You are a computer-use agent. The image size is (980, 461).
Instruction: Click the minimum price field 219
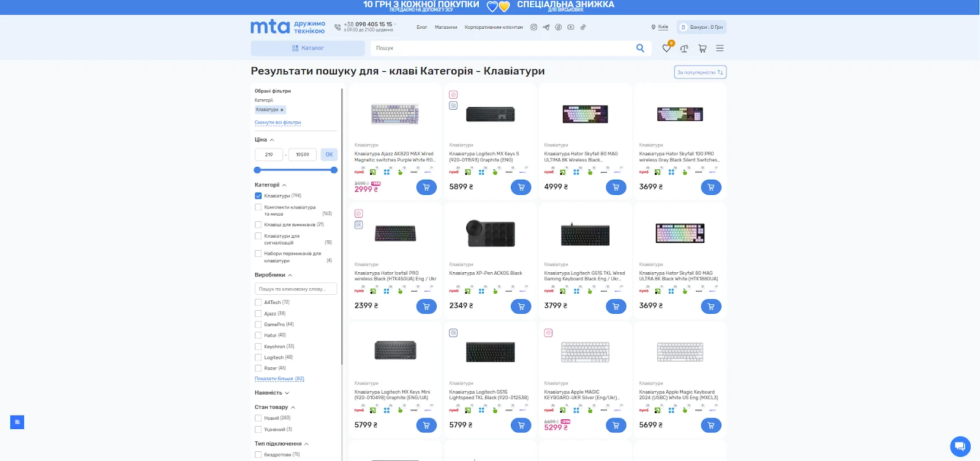pos(269,154)
